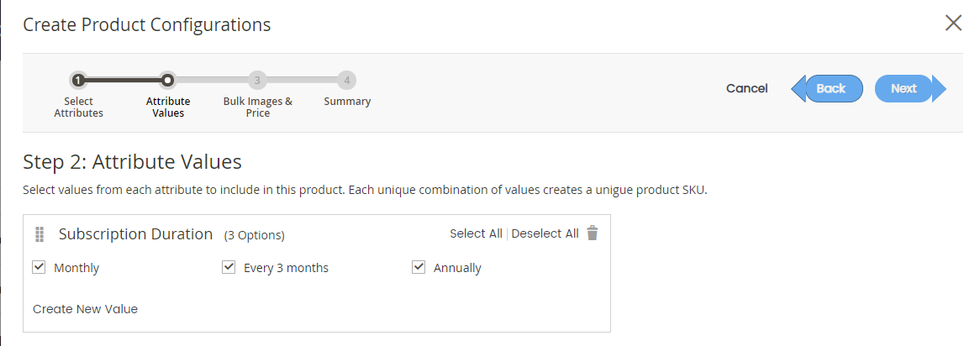Click the Bulk Images & Price step label
Image resolution: width=980 pixels, height=346 pixels.
tap(257, 107)
